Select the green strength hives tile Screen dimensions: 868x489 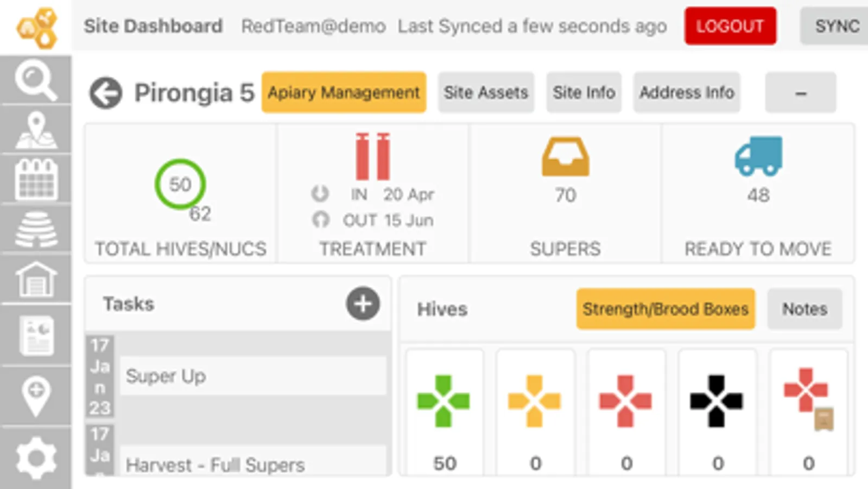[444, 413]
